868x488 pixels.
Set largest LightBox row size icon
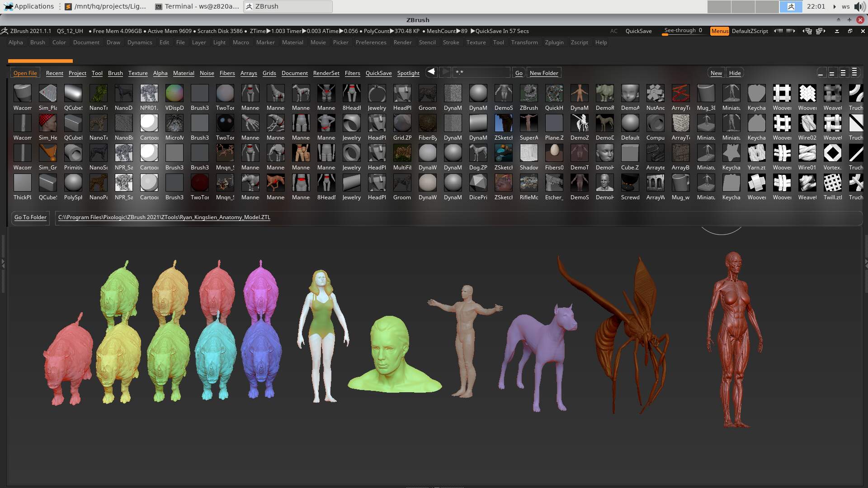coord(854,73)
